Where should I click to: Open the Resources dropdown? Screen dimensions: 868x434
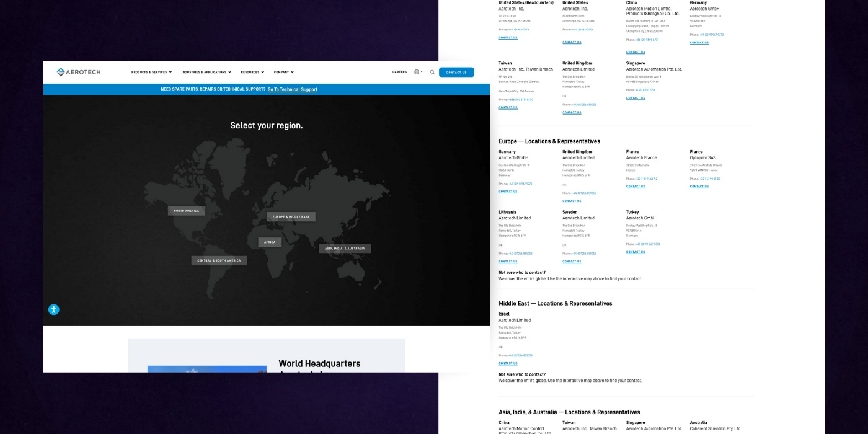[x=252, y=72]
